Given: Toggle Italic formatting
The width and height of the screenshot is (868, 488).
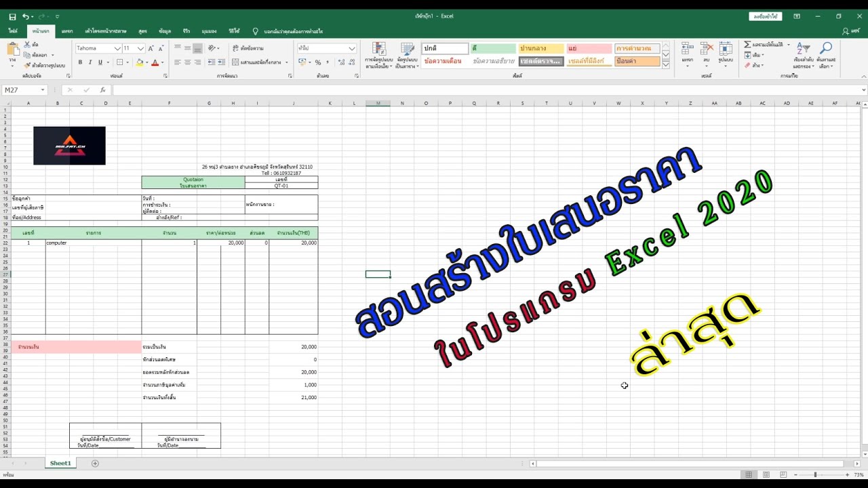Looking at the screenshot, I should pyautogui.click(x=90, y=62).
